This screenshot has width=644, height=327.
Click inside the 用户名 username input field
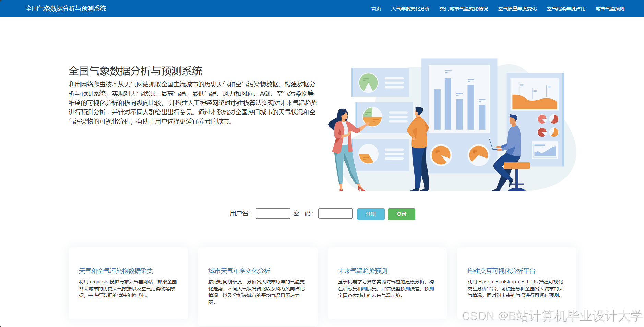click(x=273, y=213)
